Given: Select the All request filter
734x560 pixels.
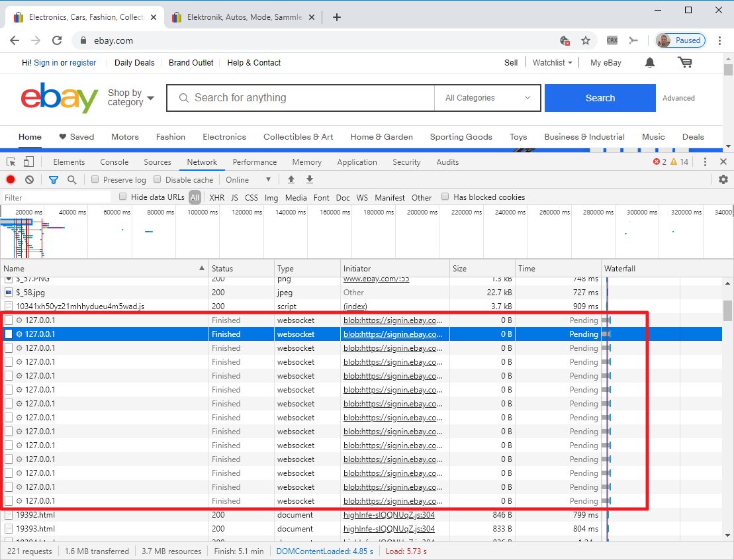Looking at the screenshot, I should (x=195, y=198).
